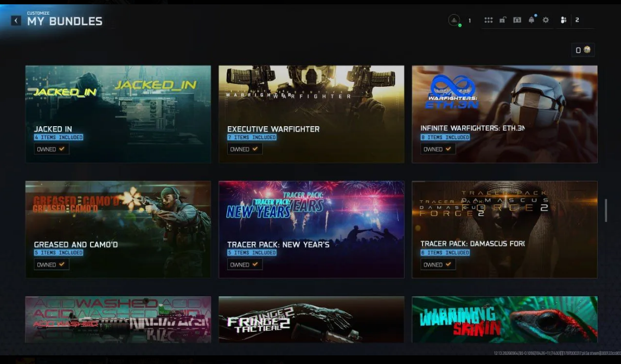Image resolution: width=621 pixels, height=364 pixels.
Task: Click the Owned badge on Greased and Camo'd
Action: point(52,265)
